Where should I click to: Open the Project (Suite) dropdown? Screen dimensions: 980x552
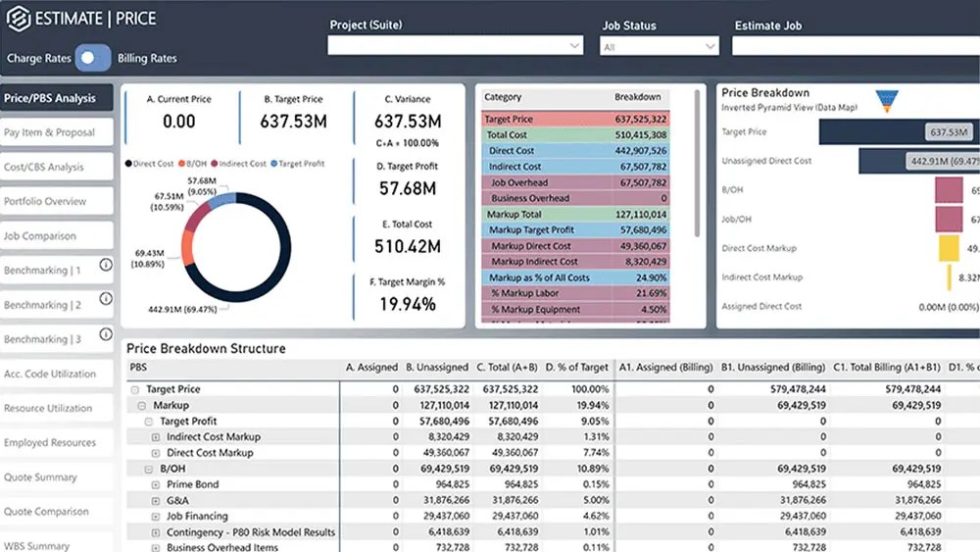tap(455, 45)
